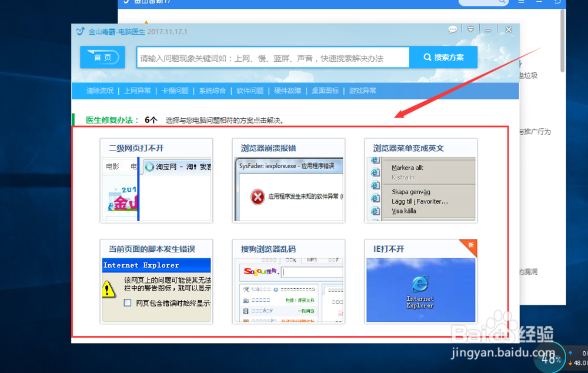
Task: Open the 卡慢问题 category
Action: click(175, 91)
